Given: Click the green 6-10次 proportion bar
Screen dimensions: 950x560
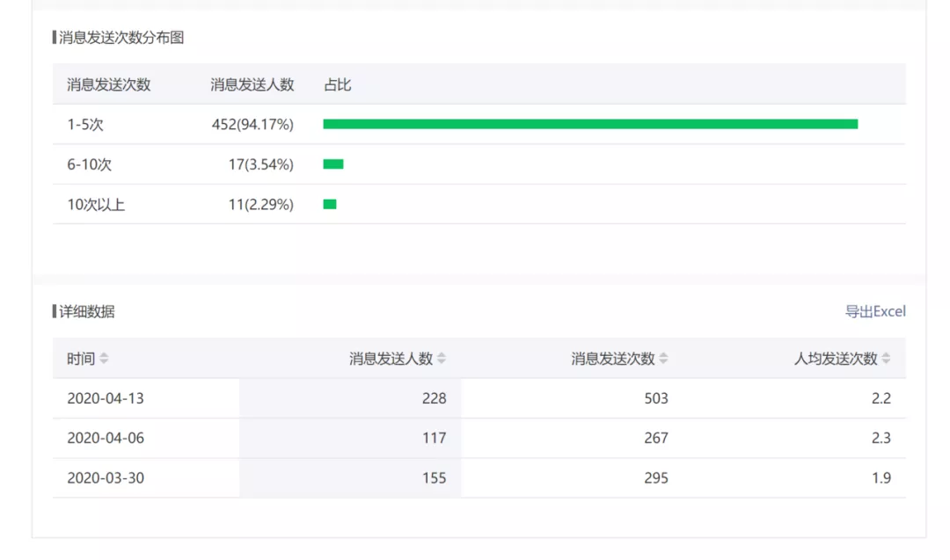Looking at the screenshot, I should click(x=333, y=164).
